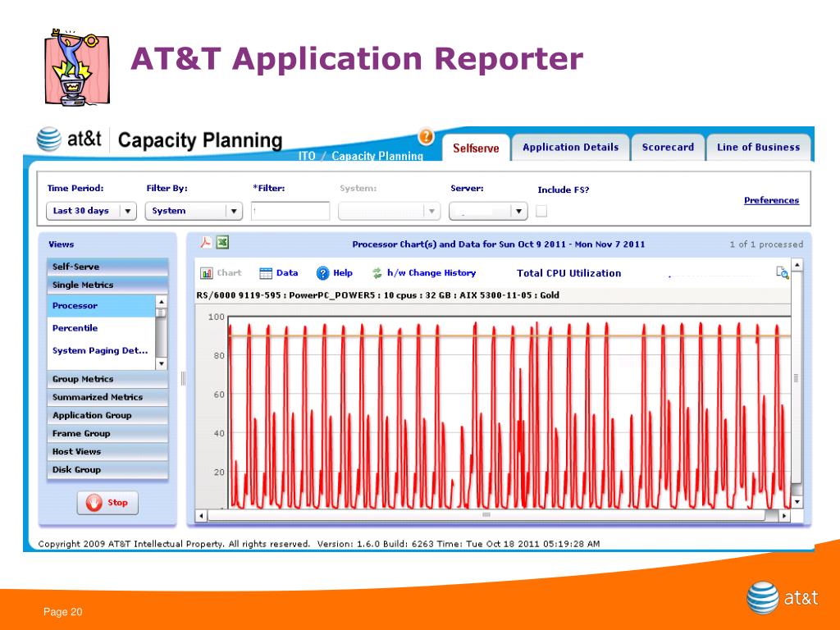Expand the Single Metrics section
The width and height of the screenshot is (840, 630).
107,285
